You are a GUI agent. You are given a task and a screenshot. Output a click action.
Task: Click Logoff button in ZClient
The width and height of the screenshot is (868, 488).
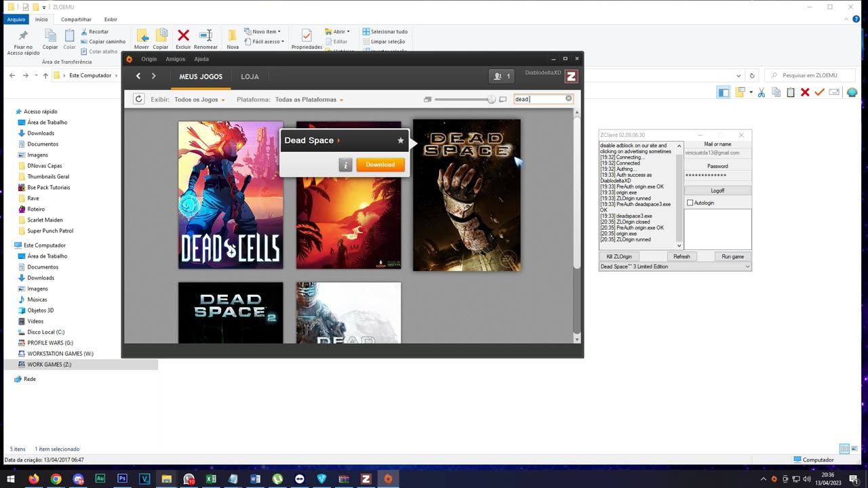pyautogui.click(x=717, y=190)
